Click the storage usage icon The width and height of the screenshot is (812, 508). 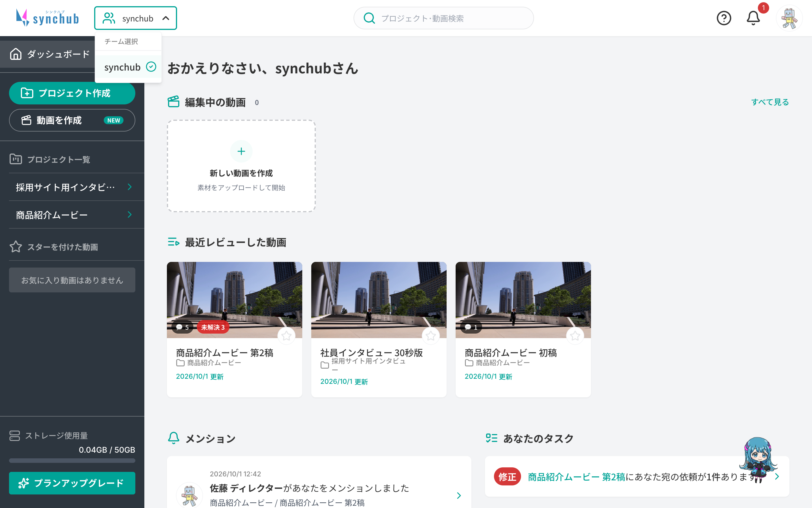tap(15, 435)
